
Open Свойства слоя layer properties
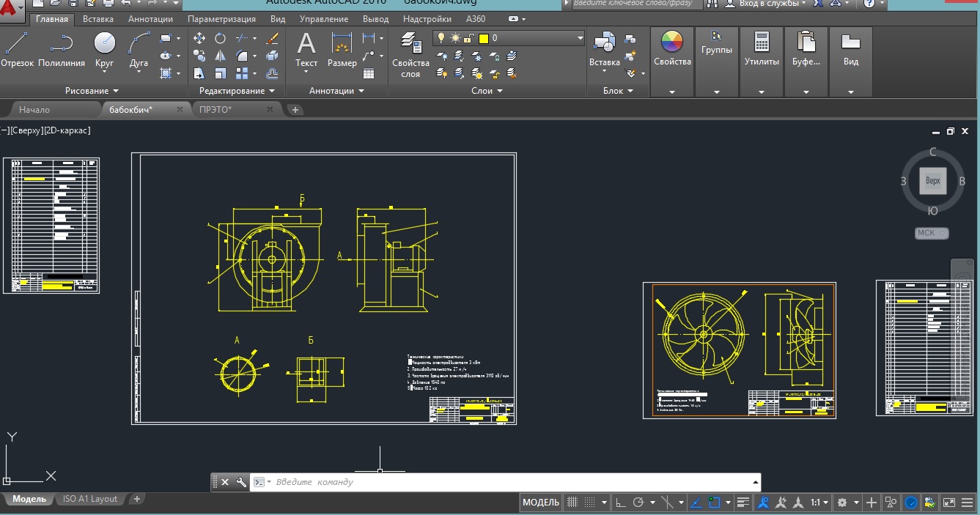[x=410, y=55]
